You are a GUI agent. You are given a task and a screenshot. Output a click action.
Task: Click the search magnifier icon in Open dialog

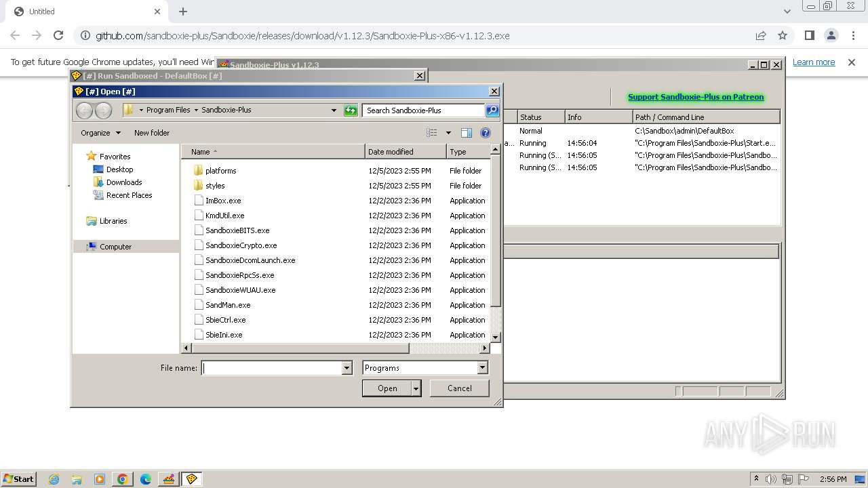click(x=492, y=110)
